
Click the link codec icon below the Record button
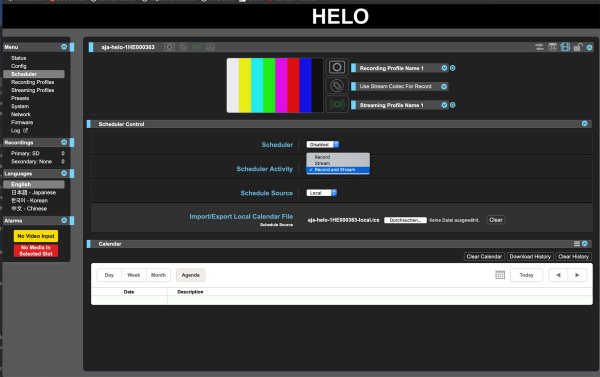click(337, 86)
